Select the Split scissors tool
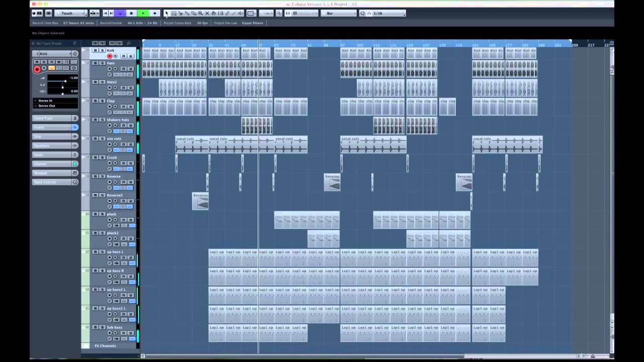 pyautogui.click(x=181, y=13)
